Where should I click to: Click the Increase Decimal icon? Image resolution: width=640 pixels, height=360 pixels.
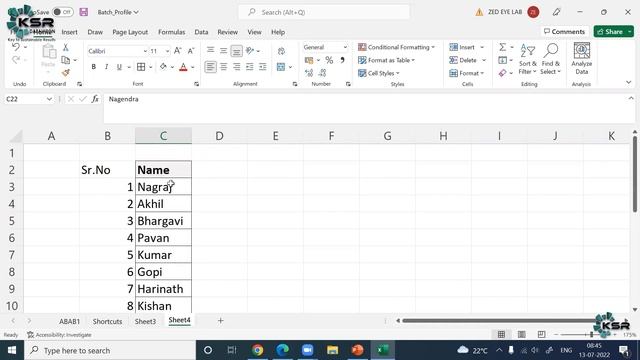[x=309, y=73]
